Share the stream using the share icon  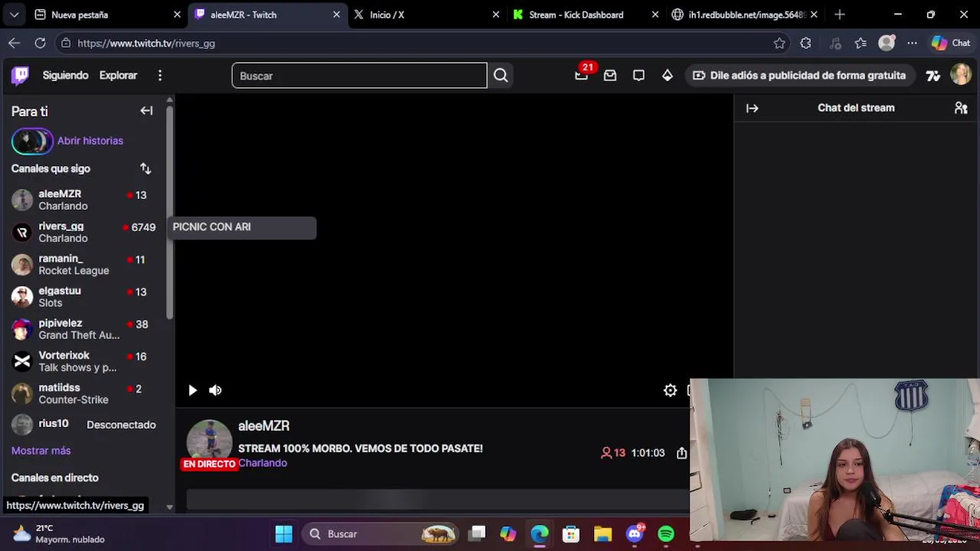(x=681, y=453)
